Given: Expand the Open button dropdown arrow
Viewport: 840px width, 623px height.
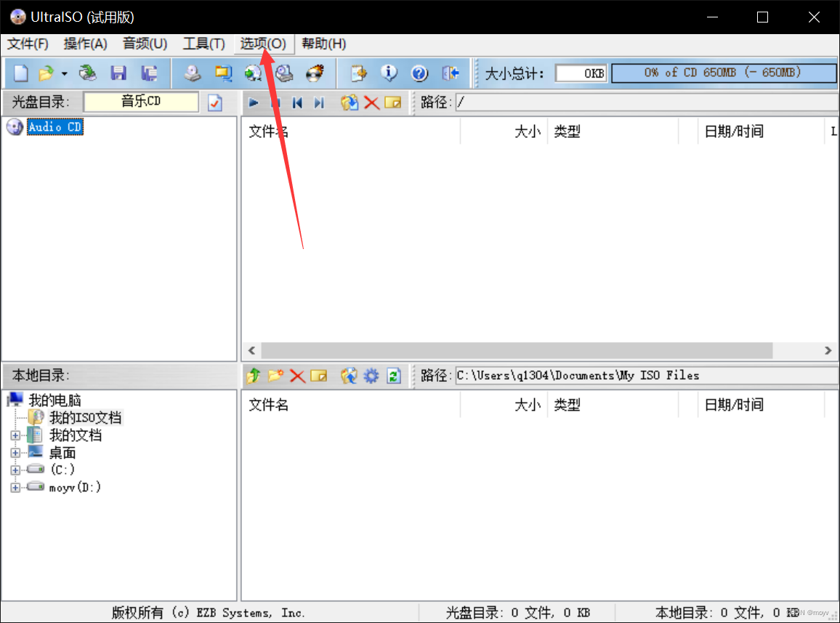Looking at the screenshot, I should coord(64,73).
